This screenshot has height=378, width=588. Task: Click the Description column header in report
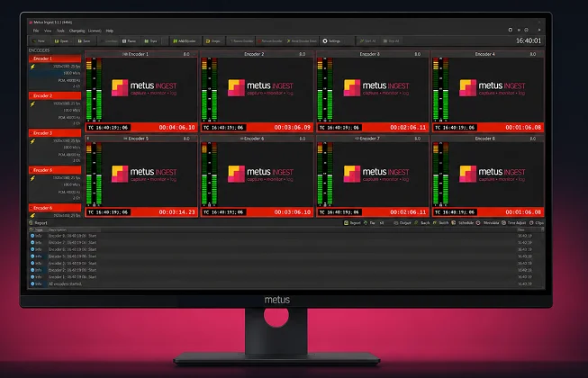(58, 229)
